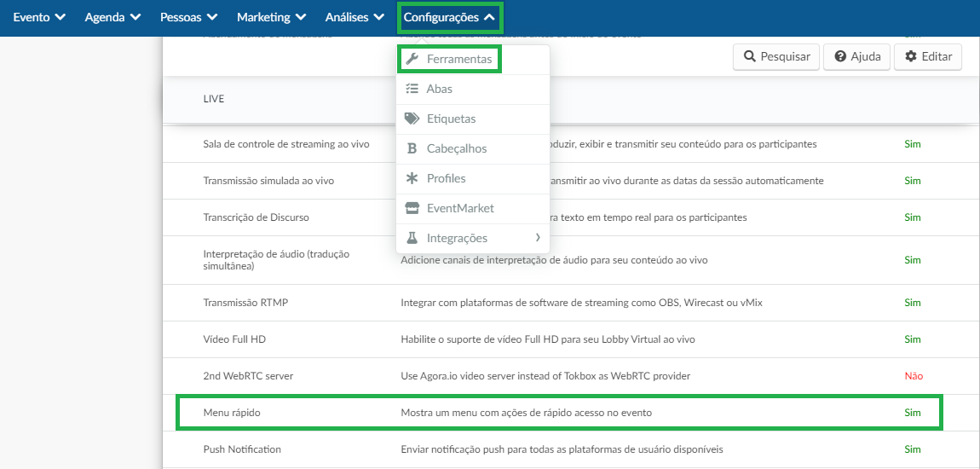Image resolution: width=980 pixels, height=469 pixels.
Task: Select the Transmissão RTMP row label
Action: [245, 303]
